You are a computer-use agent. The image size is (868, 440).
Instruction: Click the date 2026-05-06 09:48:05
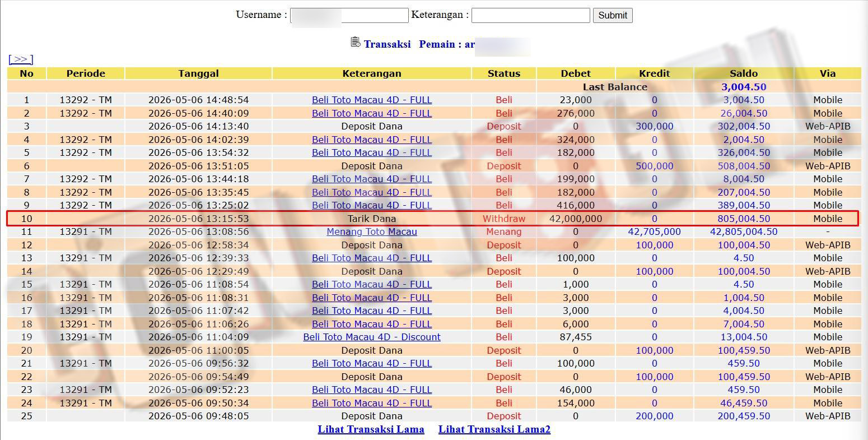point(198,416)
